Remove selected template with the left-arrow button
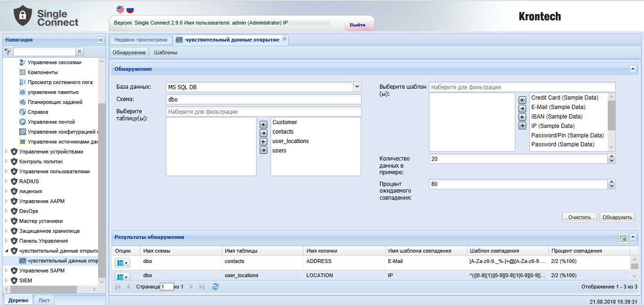Viewport: 644px width, 305px height. pos(522,117)
